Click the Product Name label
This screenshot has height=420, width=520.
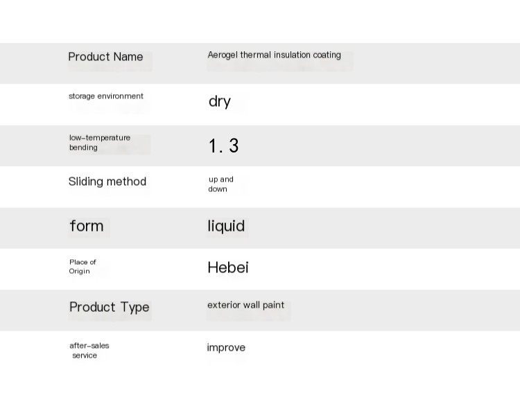pos(105,57)
